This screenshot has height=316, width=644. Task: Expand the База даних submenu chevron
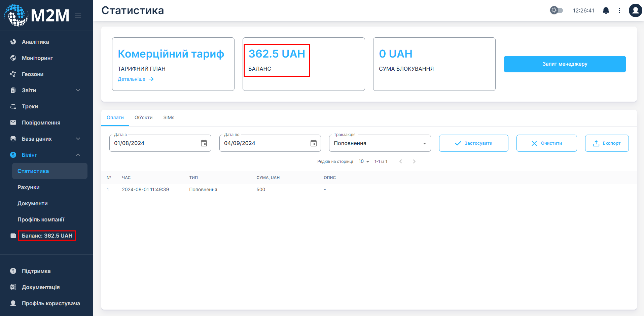click(78, 139)
